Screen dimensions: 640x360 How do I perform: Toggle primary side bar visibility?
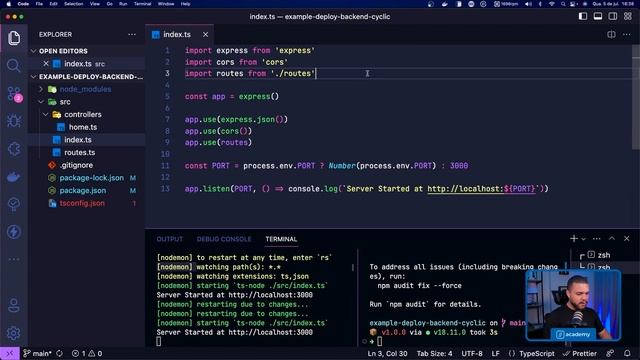click(x=582, y=16)
